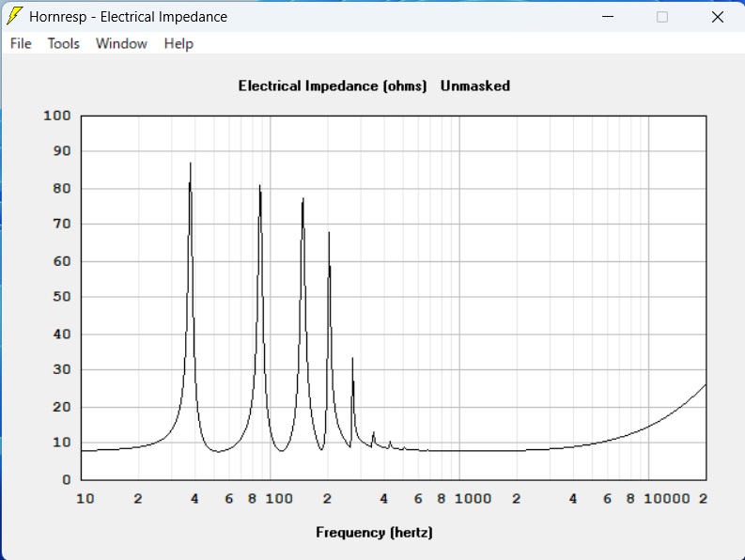Click the fourth impedance peak at 200 Hz
This screenshot has width=745, height=560.
pos(329,235)
